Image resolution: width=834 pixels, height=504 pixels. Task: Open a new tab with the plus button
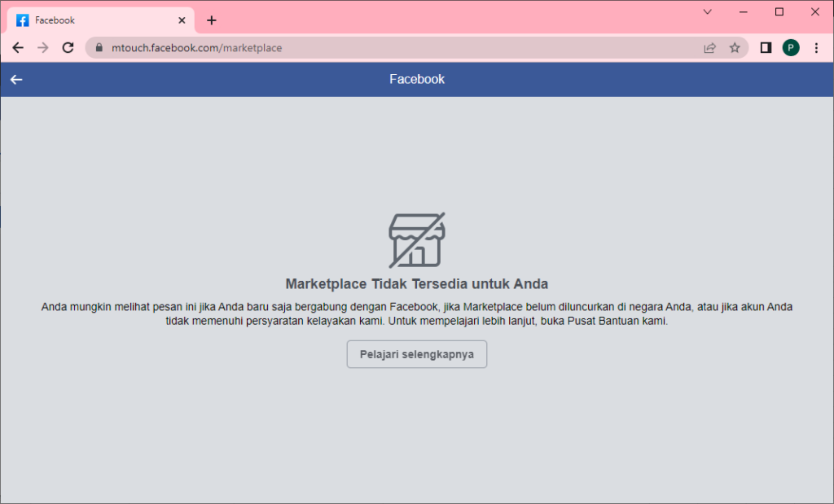pyautogui.click(x=211, y=20)
